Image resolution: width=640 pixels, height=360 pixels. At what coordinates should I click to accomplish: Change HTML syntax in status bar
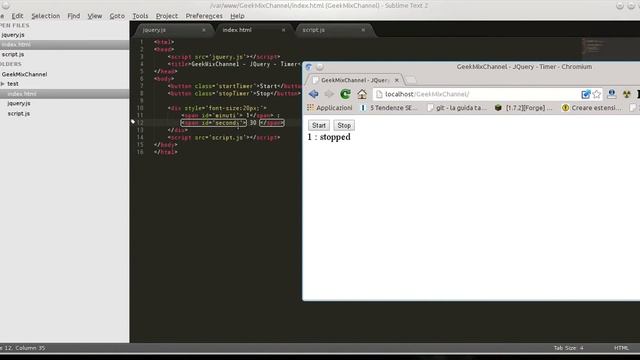[x=621, y=348]
